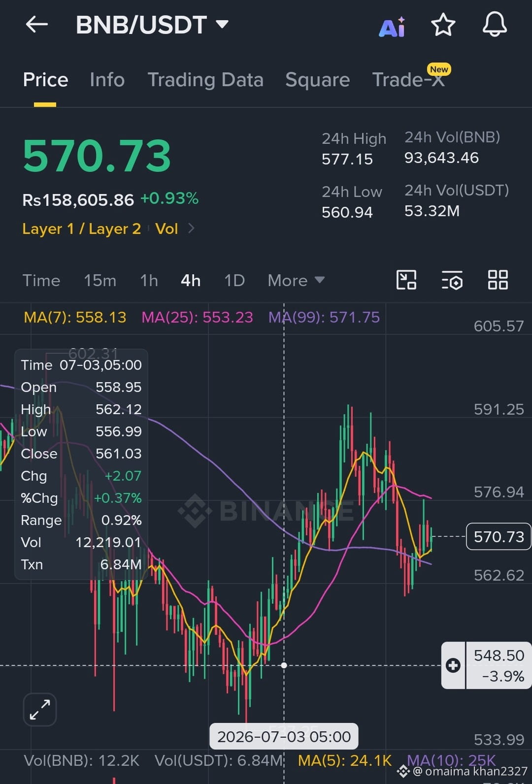Open the BNB/USDT pair dropdown
This screenshot has width=532, height=784.
pos(152,25)
